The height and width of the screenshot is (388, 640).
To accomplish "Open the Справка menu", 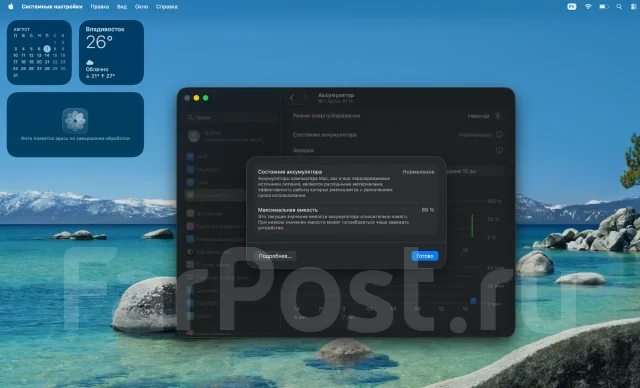I will [167, 7].
